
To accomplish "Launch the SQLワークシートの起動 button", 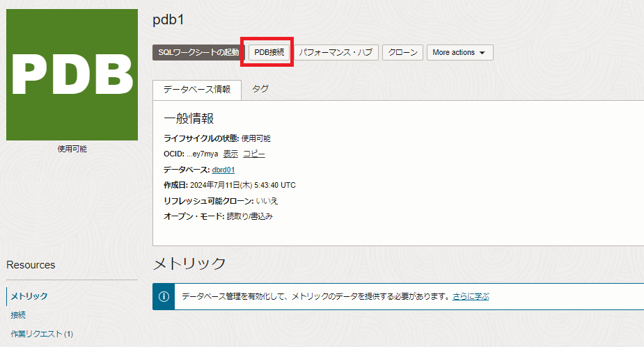I will tap(198, 52).
